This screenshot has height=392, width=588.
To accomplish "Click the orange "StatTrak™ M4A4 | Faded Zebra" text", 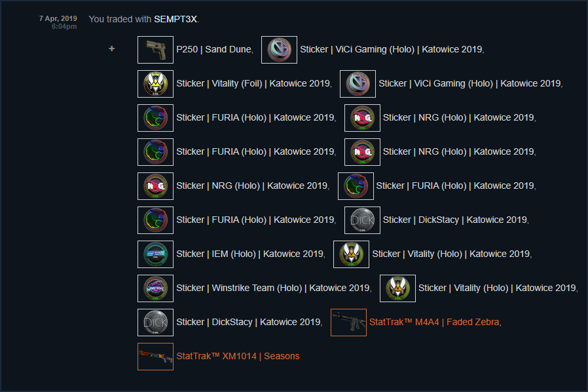I will (x=434, y=322).
